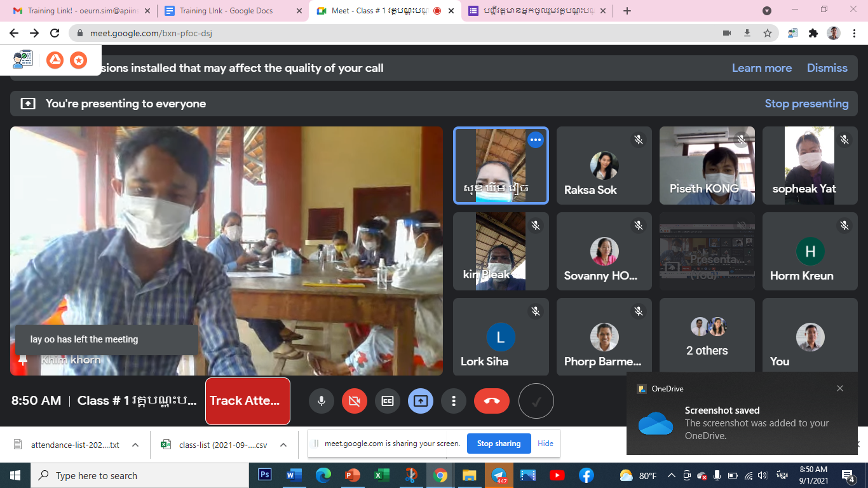Open options menu on the pinned participant tile

tap(536, 140)
